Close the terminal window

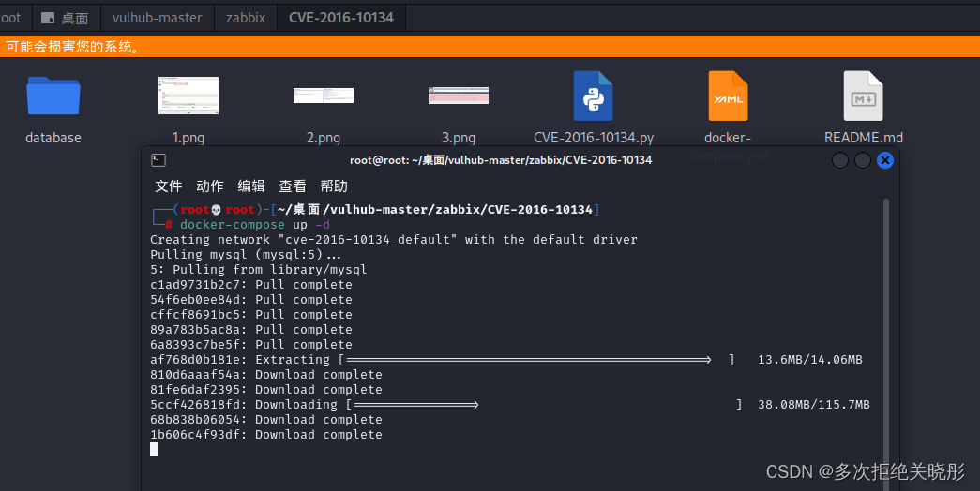coord(884,160)
